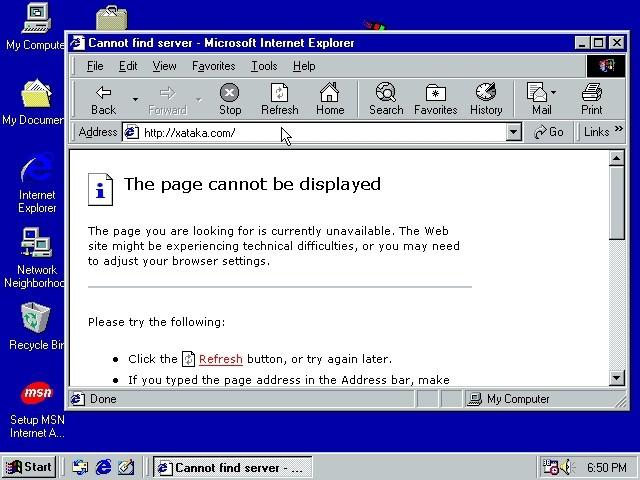Viewport: 640px width, 480px height.
Task: Open the Edit menu
Action: coord(128,66)
